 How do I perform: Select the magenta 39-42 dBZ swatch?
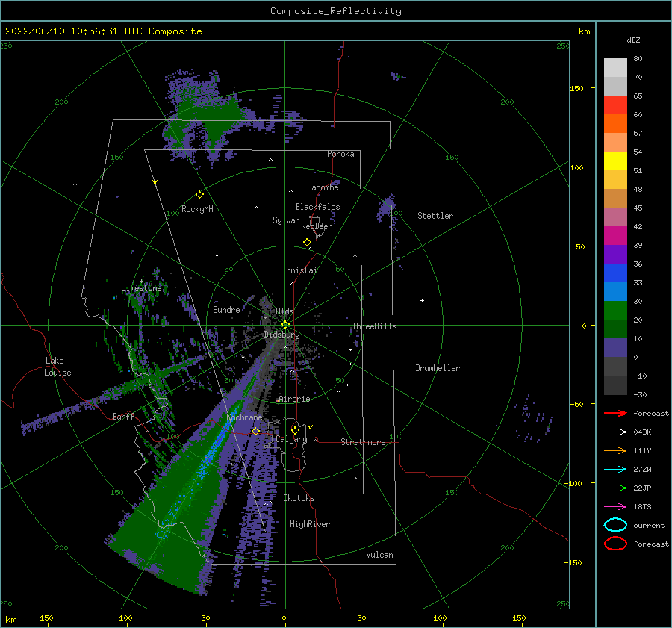[615, 235]
